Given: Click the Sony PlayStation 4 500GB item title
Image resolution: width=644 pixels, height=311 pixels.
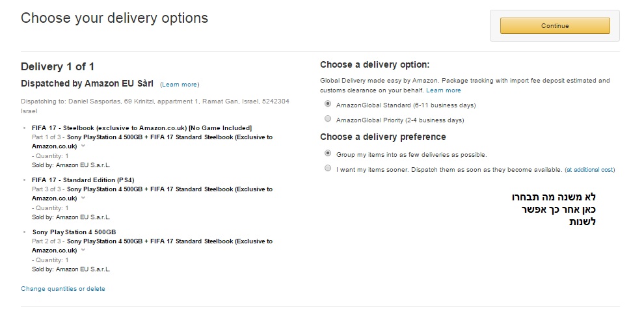Looking at the screenshot, I should click(x=74, y=232).
